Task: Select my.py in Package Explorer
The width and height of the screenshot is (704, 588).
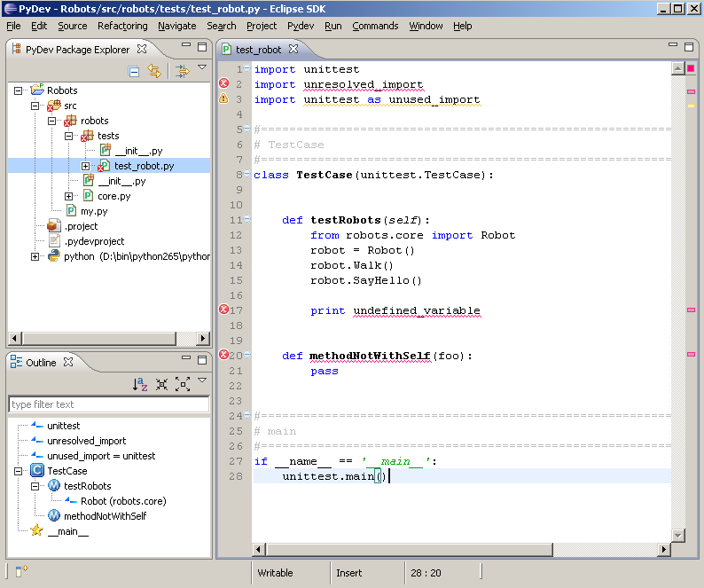Action: pyautogui.click(x=93, y=211)
